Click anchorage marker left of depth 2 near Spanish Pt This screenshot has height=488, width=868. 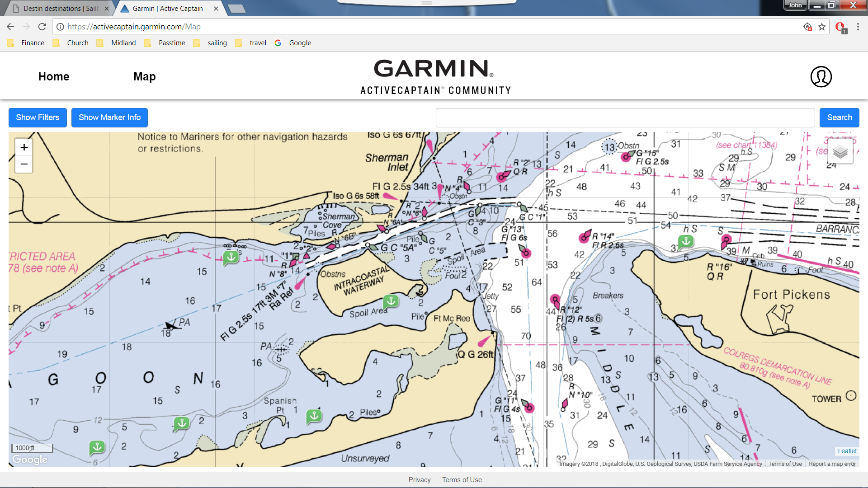(x=182, y=423)
